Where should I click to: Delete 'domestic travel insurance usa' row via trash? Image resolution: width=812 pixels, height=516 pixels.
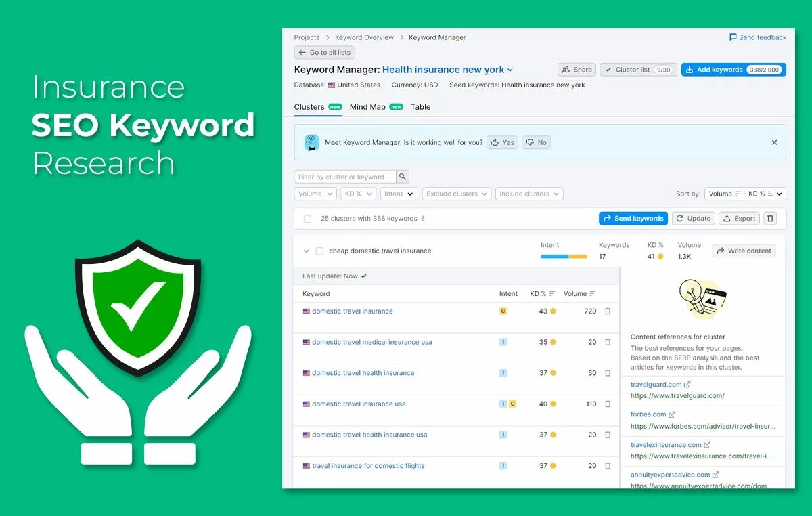(608, 404)
